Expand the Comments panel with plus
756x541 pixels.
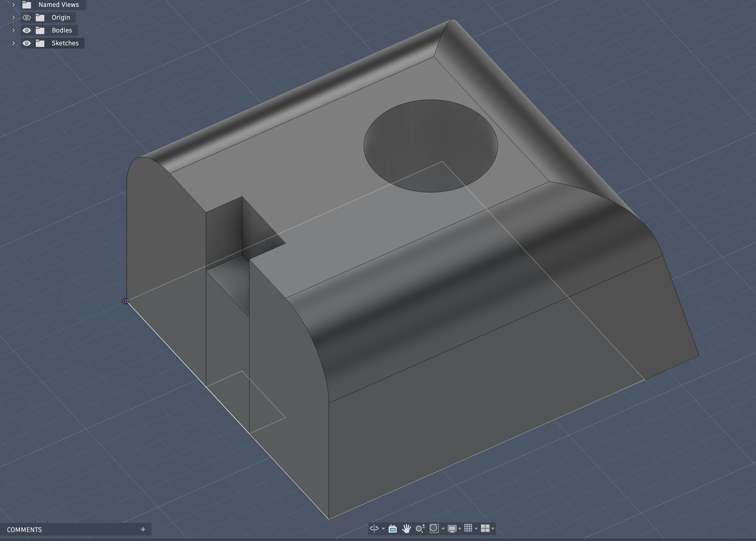143,529
